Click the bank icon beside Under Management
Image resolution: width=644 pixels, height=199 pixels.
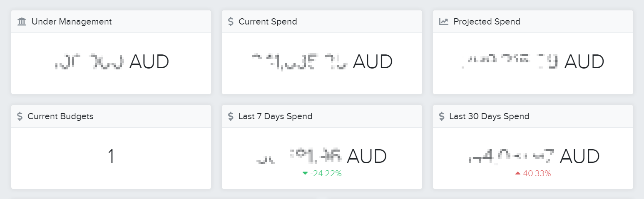click(22, 22)
